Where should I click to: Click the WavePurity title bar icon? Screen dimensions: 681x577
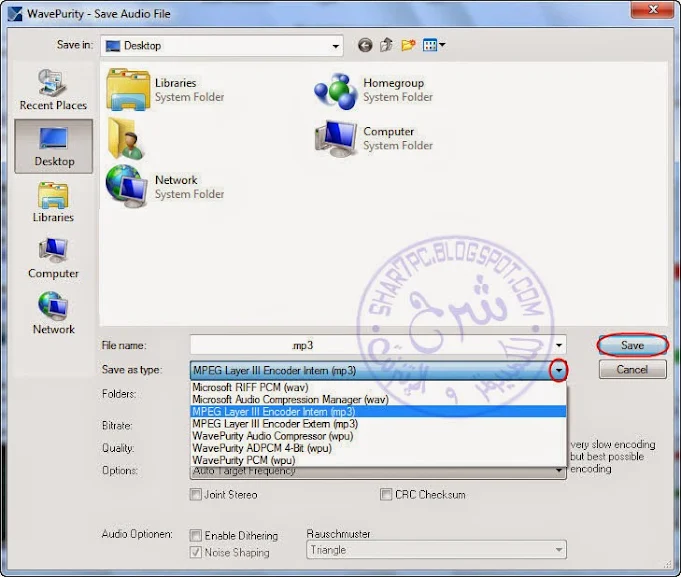click(x=15, y=13)
